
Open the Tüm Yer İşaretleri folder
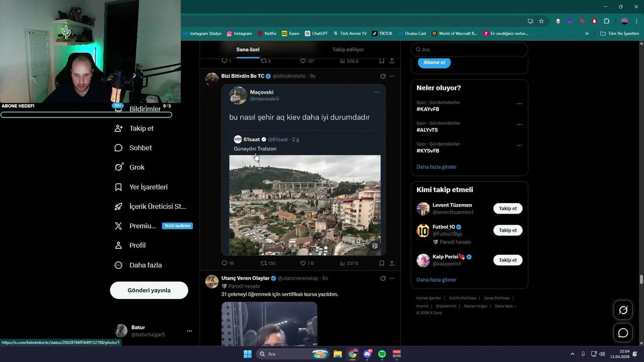(x=619, y=34)
